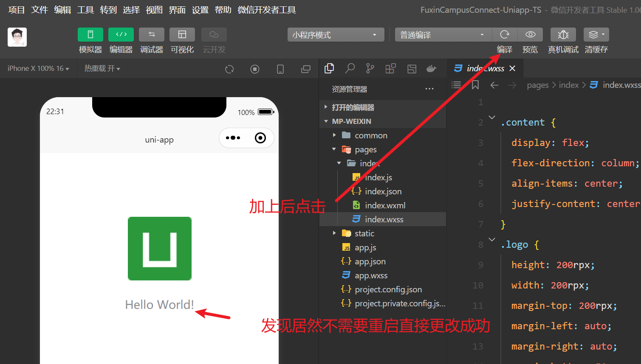This screenshot has width=641, height=364.
Task: Open the 微信开发者工具 menu
Action: pos(267,10)
